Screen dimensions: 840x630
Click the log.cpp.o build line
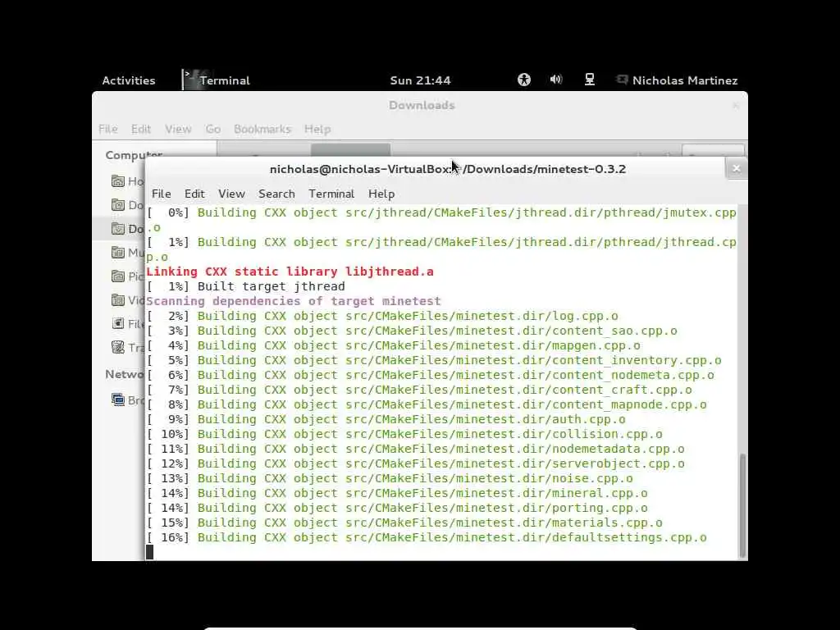(382, 316)
